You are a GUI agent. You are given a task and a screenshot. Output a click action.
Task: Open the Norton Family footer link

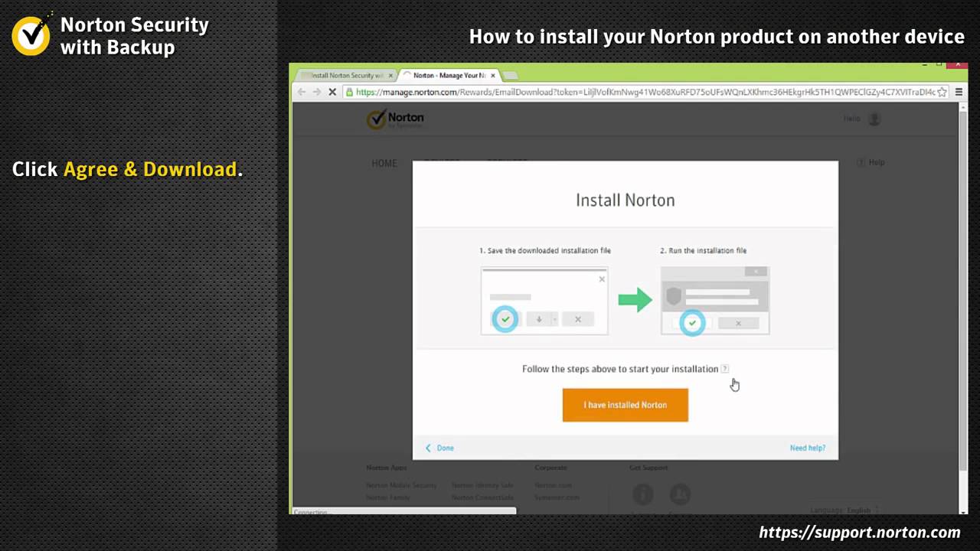(x=388, y=497)
